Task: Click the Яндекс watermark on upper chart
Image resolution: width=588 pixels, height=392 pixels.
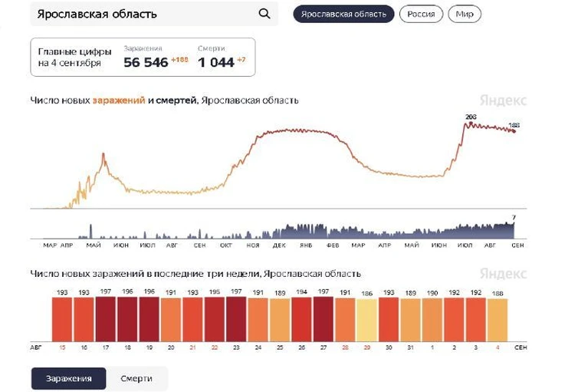Action: [x=503, y=100]
